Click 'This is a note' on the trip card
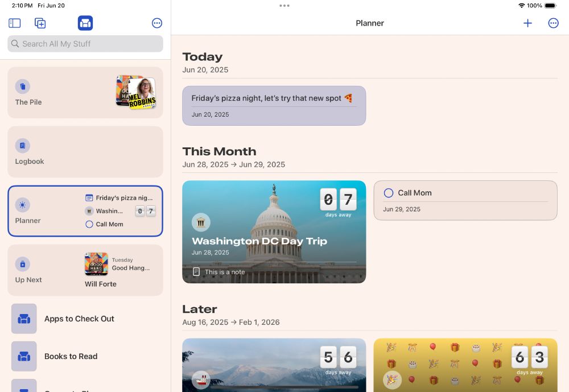 pos(225,272)
